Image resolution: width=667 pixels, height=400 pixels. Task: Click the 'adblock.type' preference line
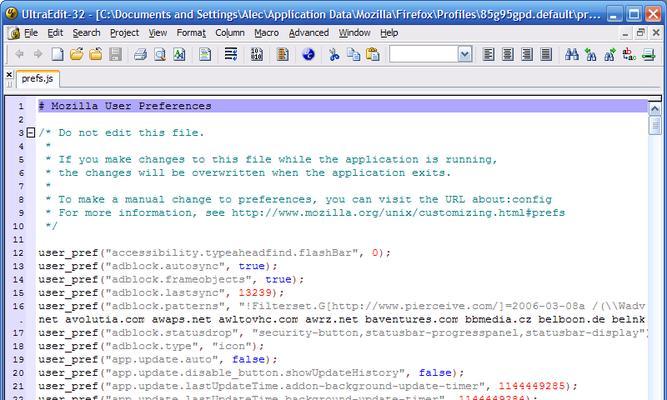tap(151, 346)
